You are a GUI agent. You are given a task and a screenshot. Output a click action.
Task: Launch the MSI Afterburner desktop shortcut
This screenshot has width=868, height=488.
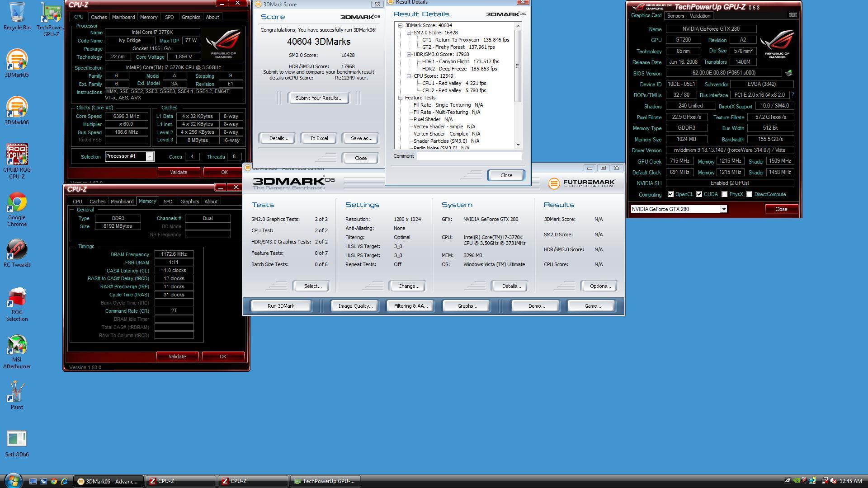[17, 352]
